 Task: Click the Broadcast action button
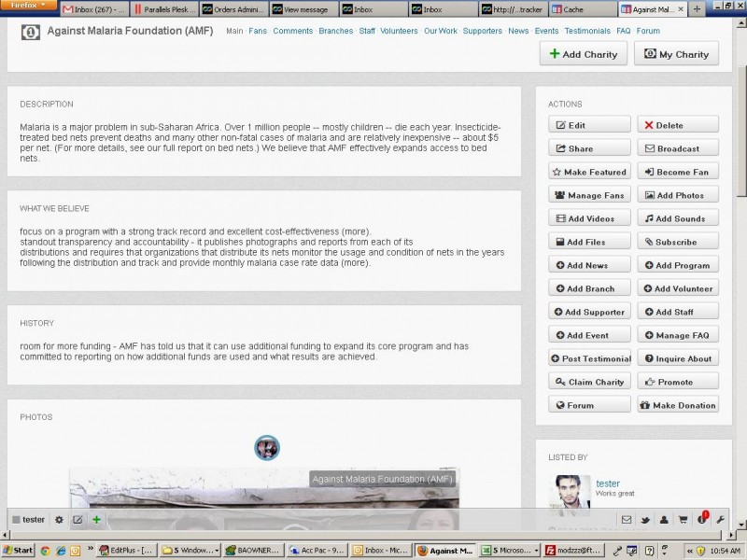point(678,148)
